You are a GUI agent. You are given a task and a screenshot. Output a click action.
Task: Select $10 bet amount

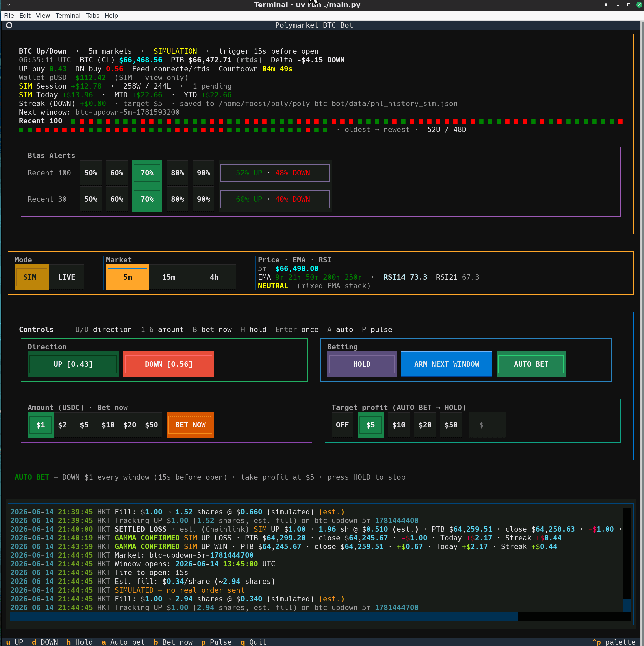[x=108, y=425]
